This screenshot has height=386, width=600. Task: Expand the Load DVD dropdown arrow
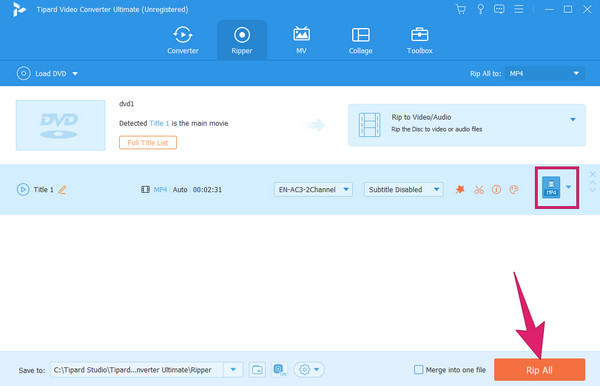coord(75,73)
